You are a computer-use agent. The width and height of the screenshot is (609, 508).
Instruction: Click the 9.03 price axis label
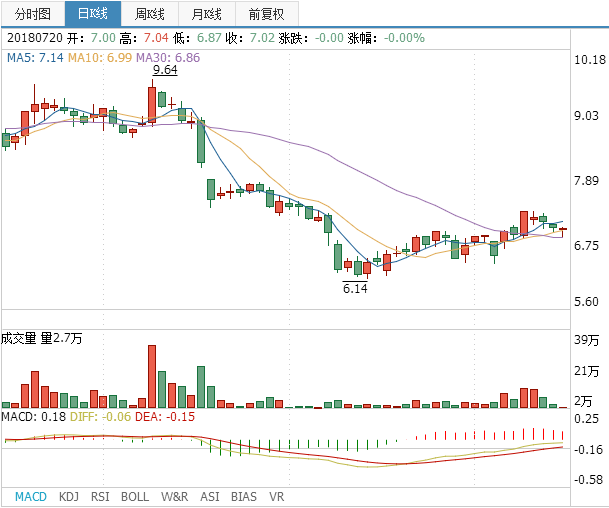586,115
